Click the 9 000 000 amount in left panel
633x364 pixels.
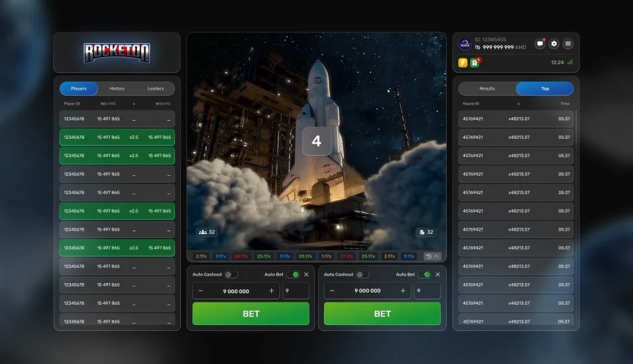236,291
